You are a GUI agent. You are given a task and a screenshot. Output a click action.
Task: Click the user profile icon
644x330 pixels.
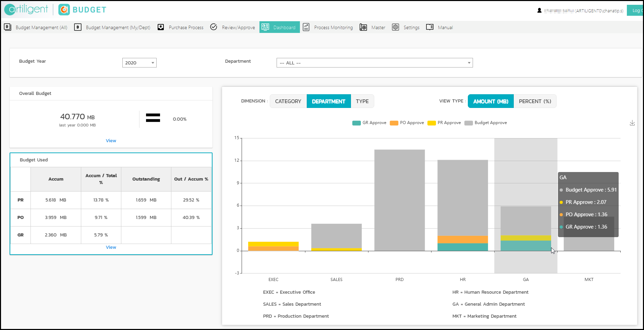point(539,11)
